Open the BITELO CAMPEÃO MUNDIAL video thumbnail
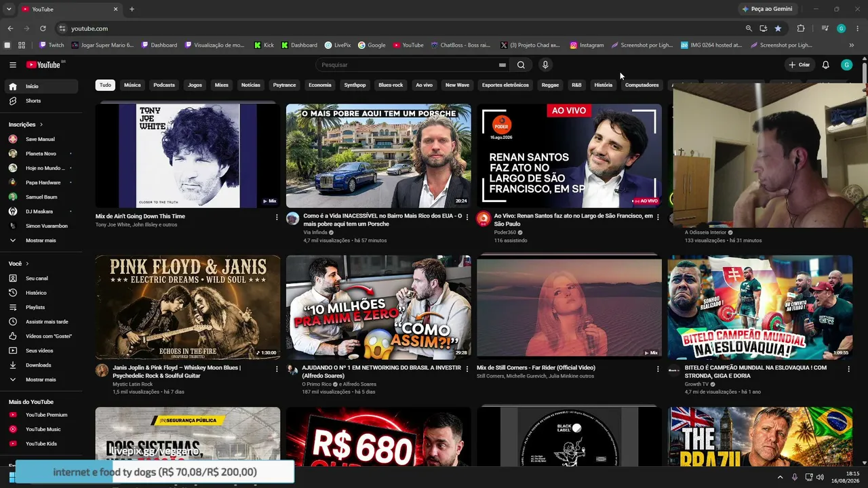This screenshot has height=488, width=868. pos(760,307)
